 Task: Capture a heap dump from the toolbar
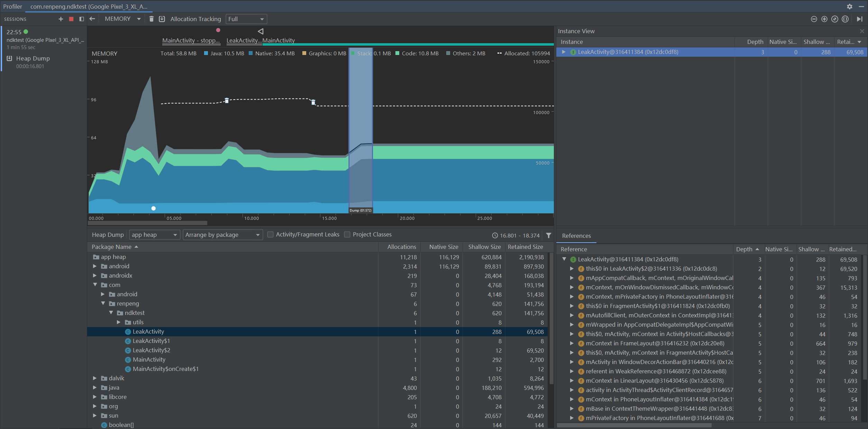tap(162, 19)
